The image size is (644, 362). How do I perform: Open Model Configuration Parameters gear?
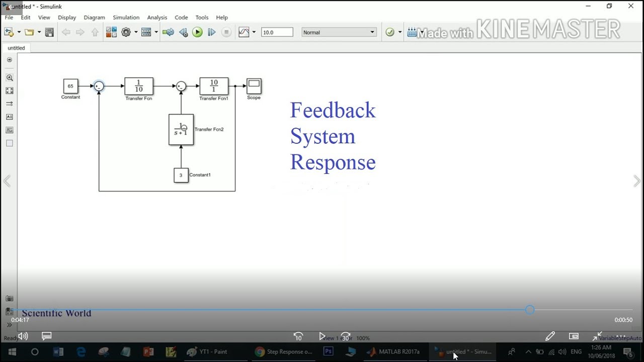pos(126,32)
